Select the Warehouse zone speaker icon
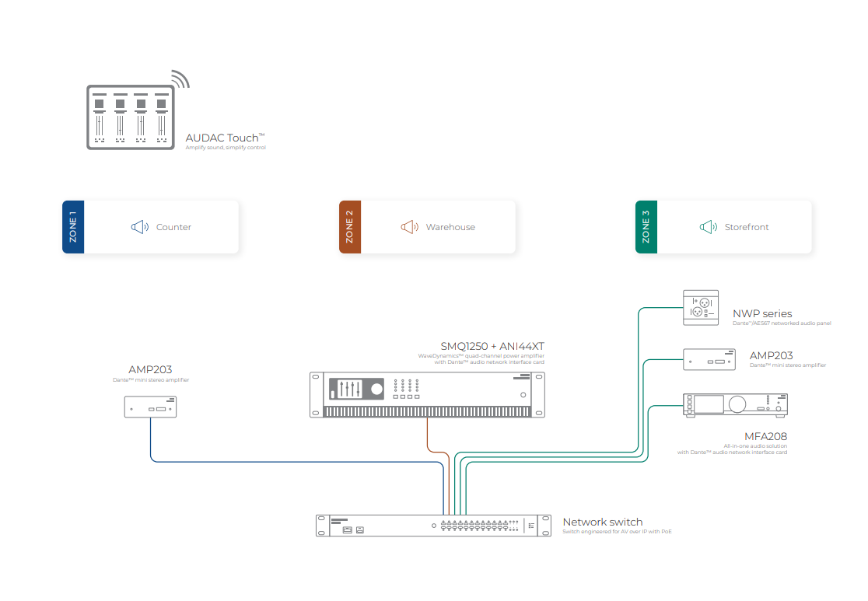Image resolution: width=868 pixels, height=601 pixels. (410, 227)
